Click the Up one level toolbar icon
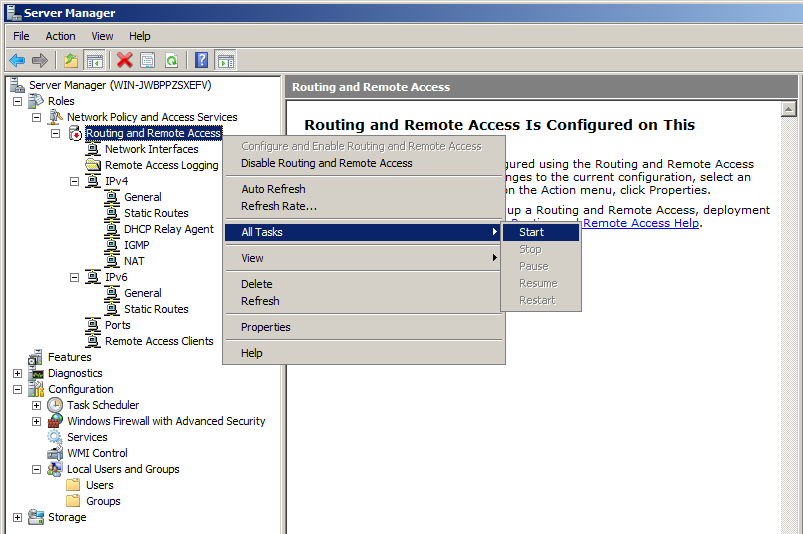Viewport: 803px width, 534px height. click(71, 60)
